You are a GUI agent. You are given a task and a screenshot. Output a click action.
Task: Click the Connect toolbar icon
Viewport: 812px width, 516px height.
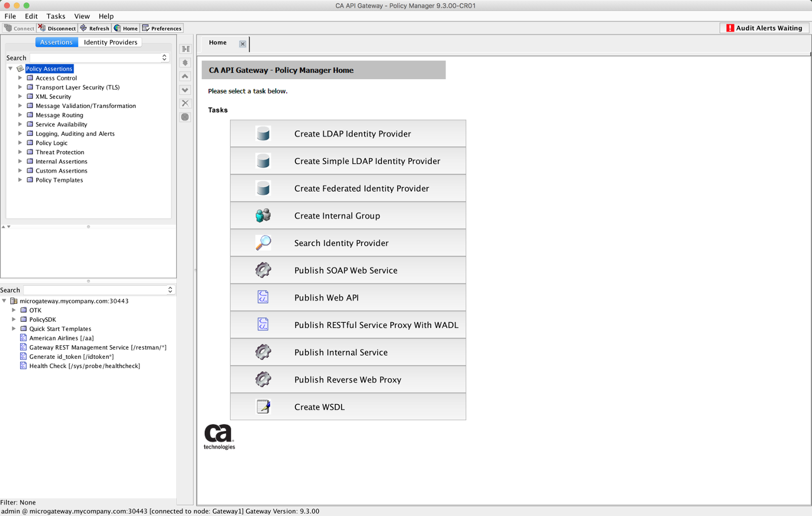8,28
